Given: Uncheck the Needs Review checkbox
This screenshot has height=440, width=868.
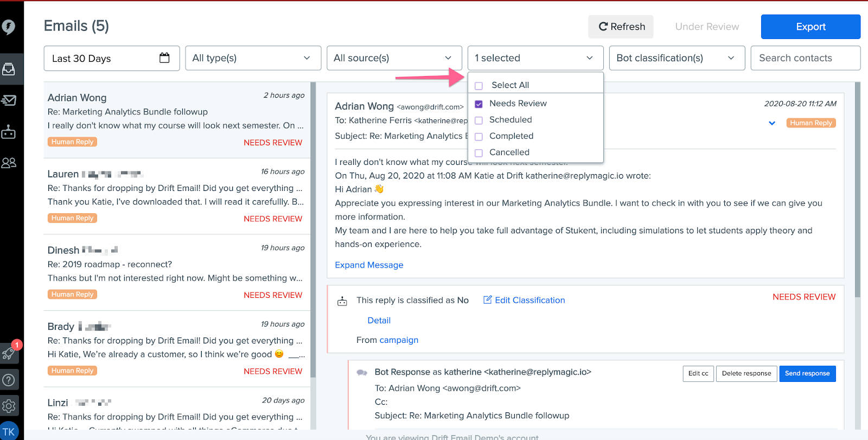Looking at the screenshot, I should tap(478, 104).
